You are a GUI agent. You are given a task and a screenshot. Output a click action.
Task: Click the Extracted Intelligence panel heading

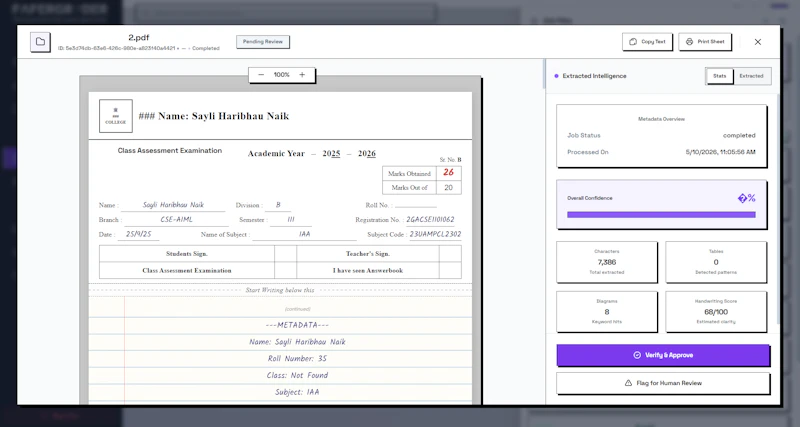pyautogui.click(x=594, y=76)
